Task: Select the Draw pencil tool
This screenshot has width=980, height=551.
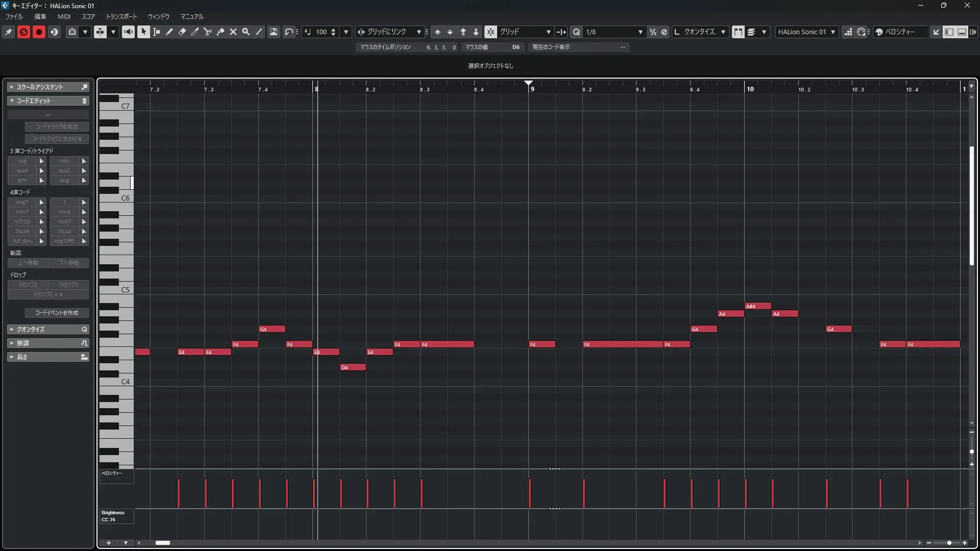Action: (169, 32)
